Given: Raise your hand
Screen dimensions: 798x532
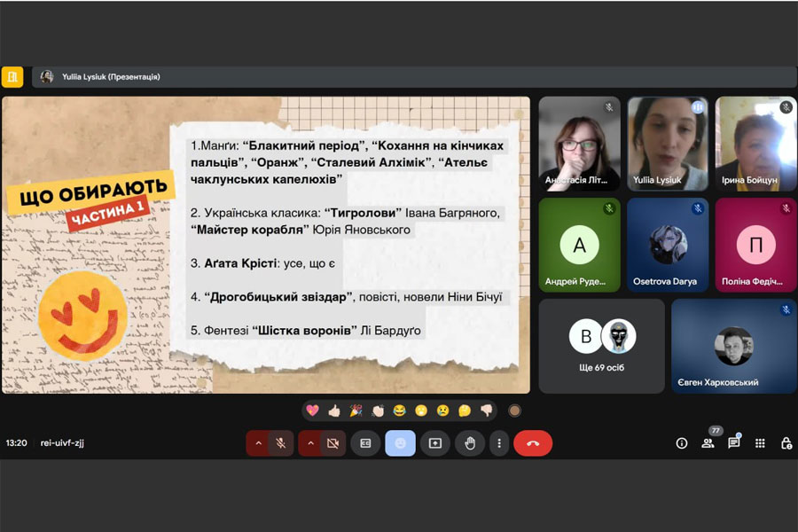Looking at the screenshot, I should [x=470, y=443].
